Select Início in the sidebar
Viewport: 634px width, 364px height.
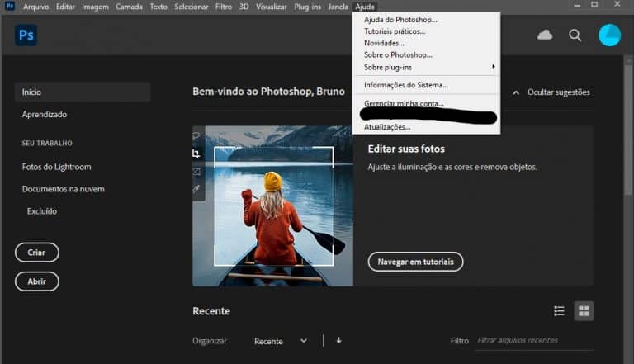[x=83, y=92]
